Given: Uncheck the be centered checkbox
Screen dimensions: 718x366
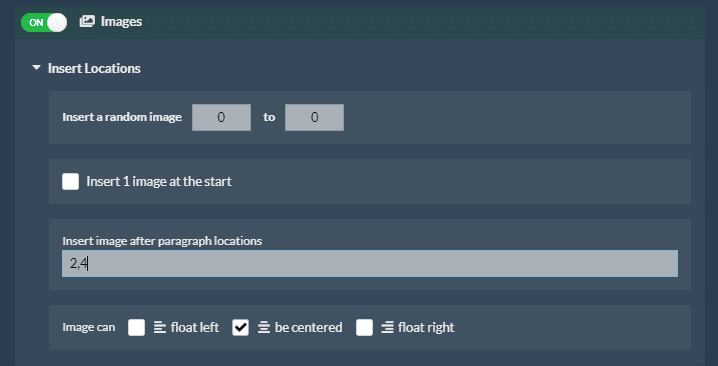Looking at the screenshot, I should pos(240,328).
